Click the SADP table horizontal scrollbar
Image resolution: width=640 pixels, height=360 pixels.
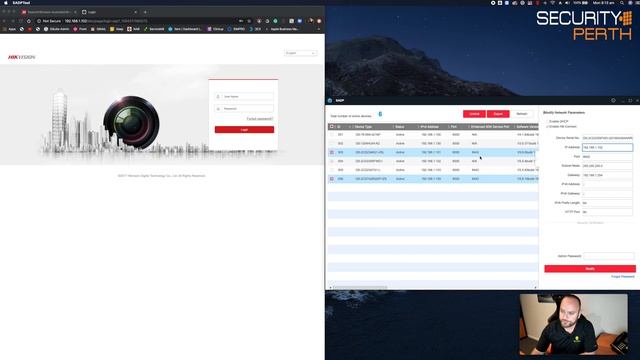(x=360, y=288)
